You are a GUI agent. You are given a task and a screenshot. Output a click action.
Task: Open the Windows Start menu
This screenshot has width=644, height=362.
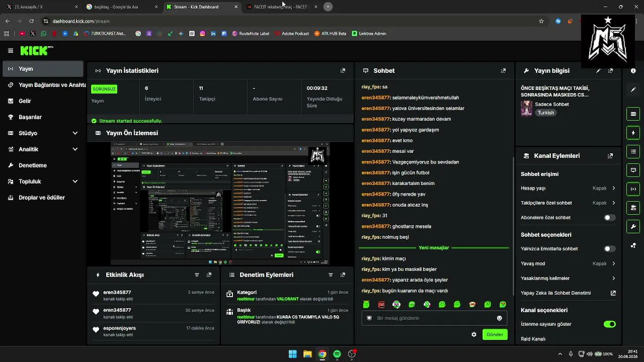pyautogui.click(x=292, y=354)
